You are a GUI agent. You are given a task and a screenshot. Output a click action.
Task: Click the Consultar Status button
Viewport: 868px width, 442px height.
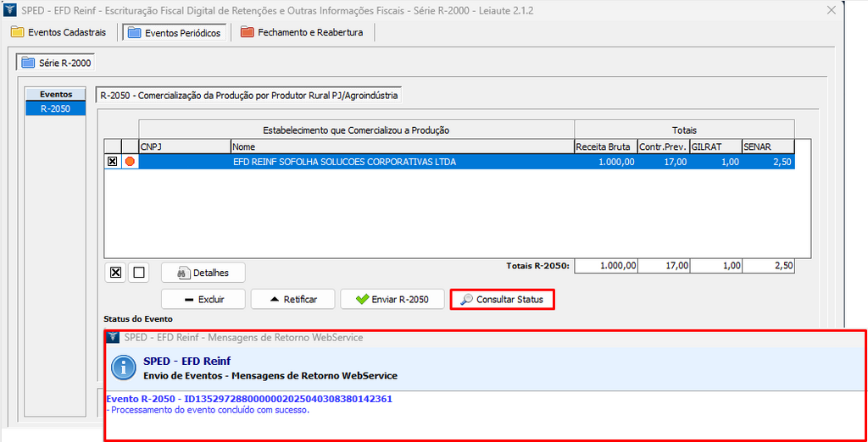tap(502, 299)
